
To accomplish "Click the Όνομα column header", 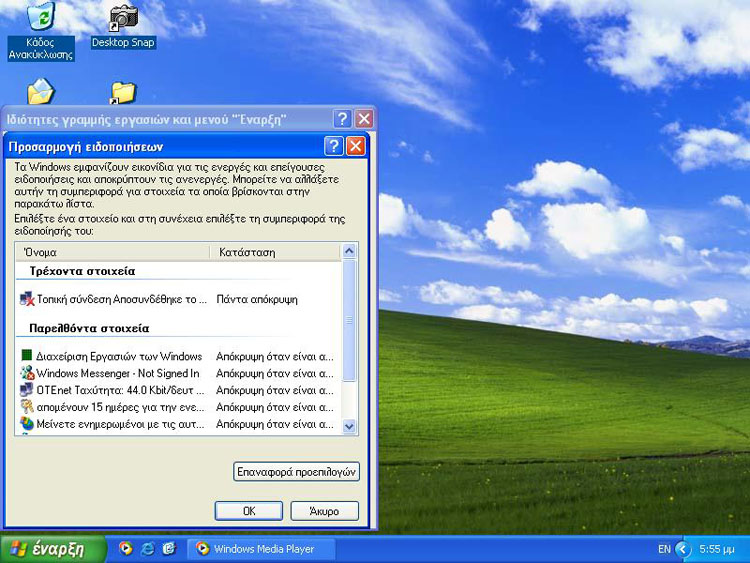I will click(x=113, y=252).
